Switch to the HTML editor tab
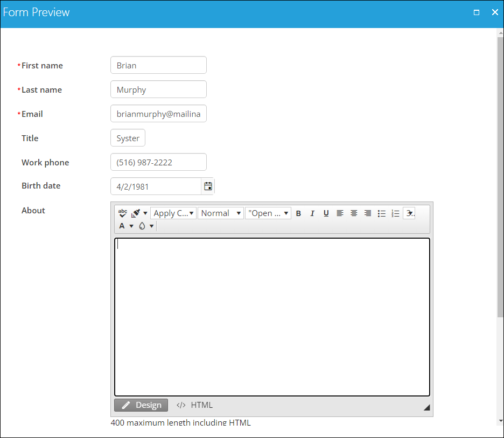Image resolution: width=504 pixels, height=438 pixels. click(194, 405)
